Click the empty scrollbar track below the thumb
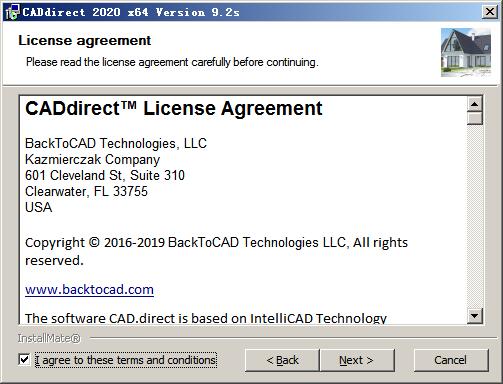This screenshot has height=384, width=503. coord(475,217)
